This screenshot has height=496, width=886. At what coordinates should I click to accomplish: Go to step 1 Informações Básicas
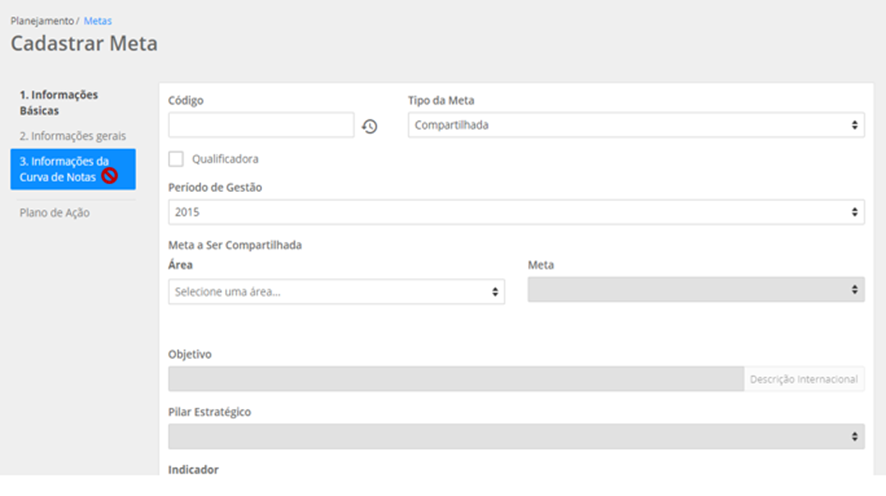point(59,102)
